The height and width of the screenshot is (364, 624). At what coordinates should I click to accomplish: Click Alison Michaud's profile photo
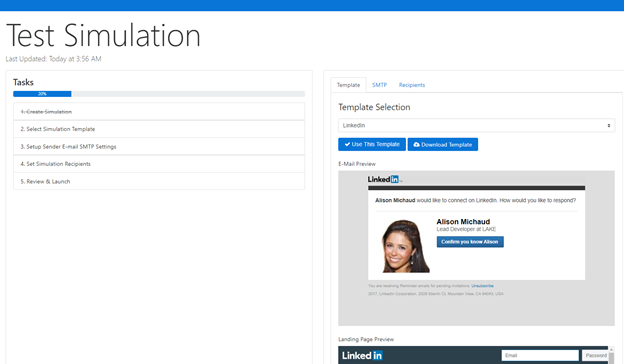pyautogui.click(x=405, y=246)
